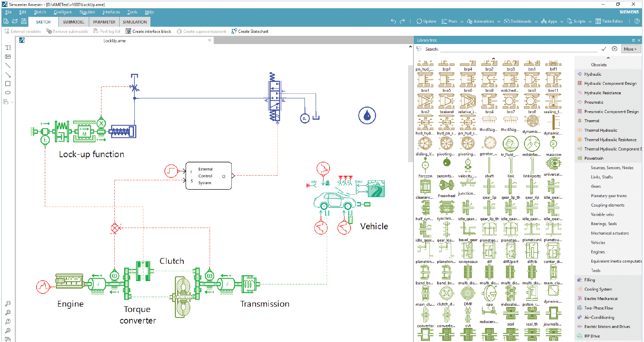Open the Tools menu
644x342 pixels.
(132, 12)
